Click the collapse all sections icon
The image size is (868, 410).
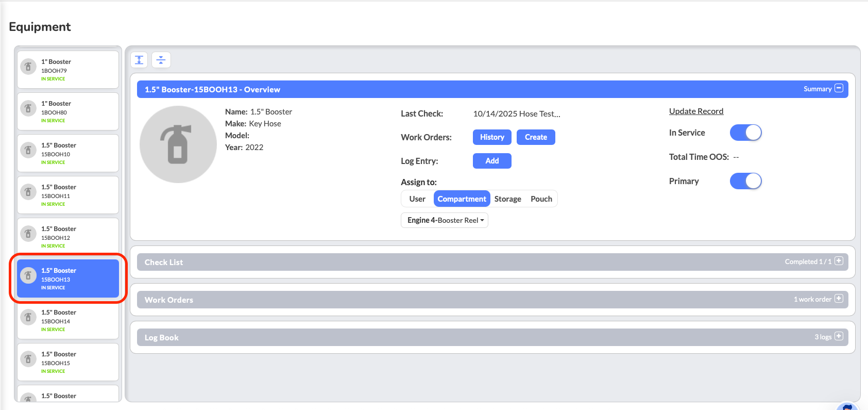point(161,60)
